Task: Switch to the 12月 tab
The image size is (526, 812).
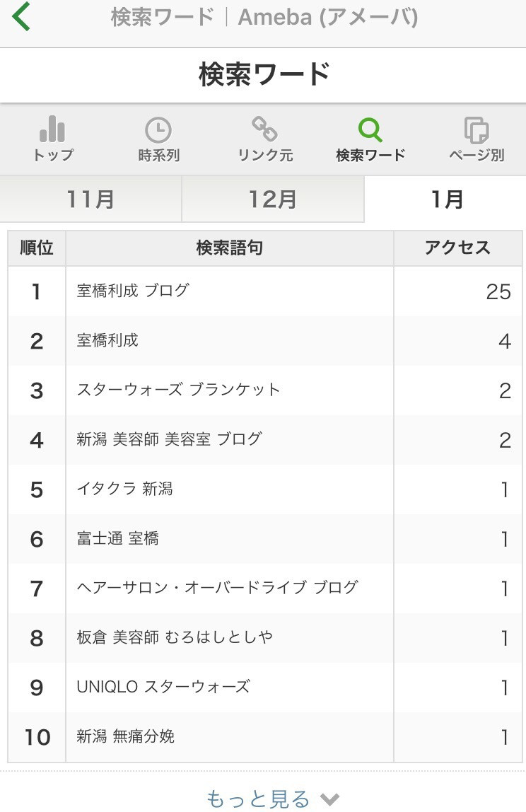Action: 272,199
